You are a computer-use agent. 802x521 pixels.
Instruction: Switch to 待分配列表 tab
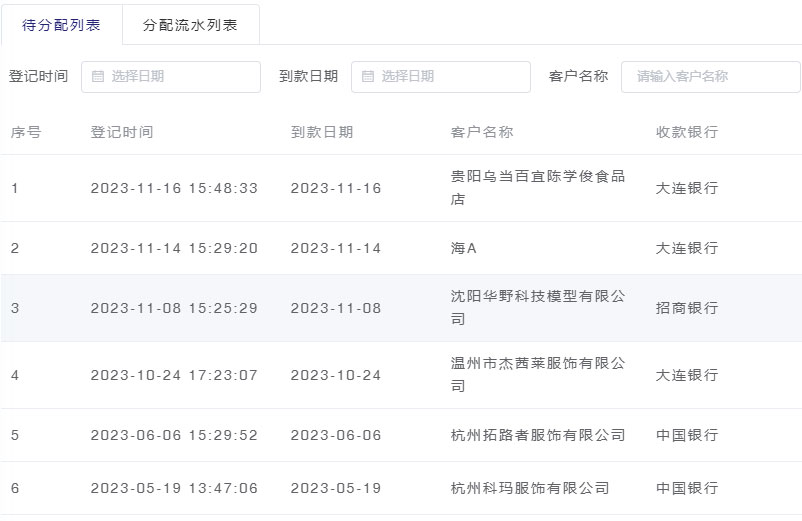(x=61, y=25)
